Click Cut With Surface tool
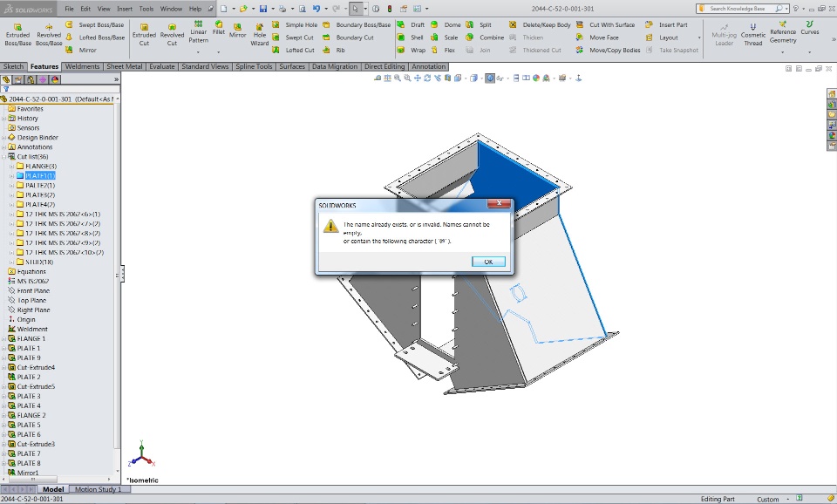The width and height of the screenshot is (837, 504). (605, 24)
